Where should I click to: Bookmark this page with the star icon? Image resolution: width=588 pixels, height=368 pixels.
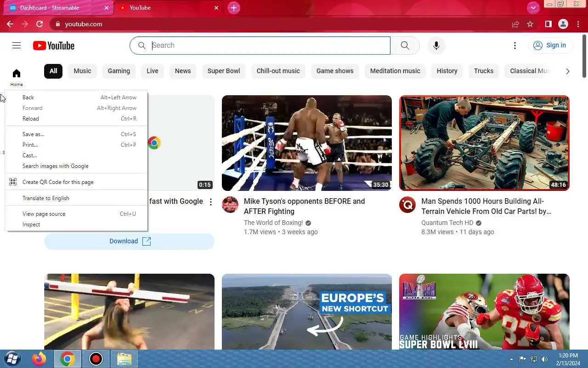[x=530, y=24]
